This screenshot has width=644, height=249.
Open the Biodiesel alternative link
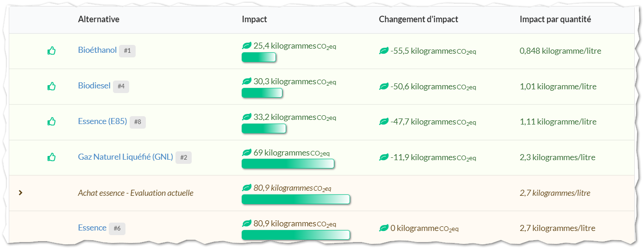(94, 86)
